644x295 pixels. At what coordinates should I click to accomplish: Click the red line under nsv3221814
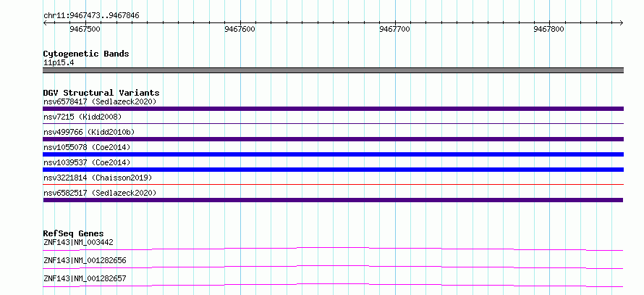333,184
